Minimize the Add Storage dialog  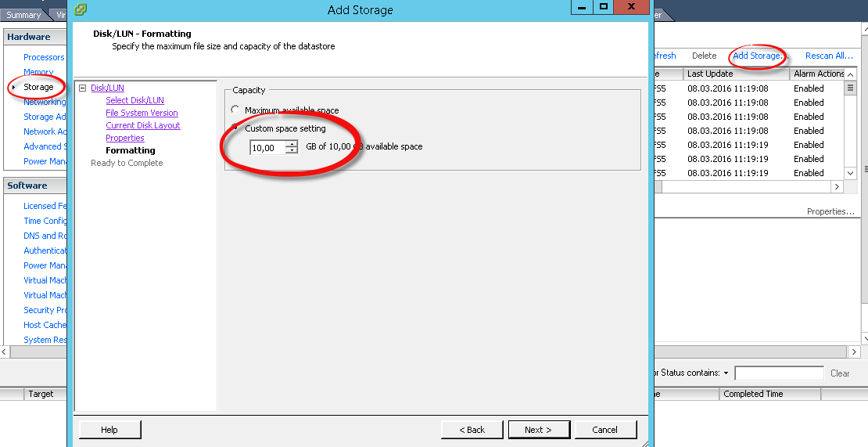point(582,7)
